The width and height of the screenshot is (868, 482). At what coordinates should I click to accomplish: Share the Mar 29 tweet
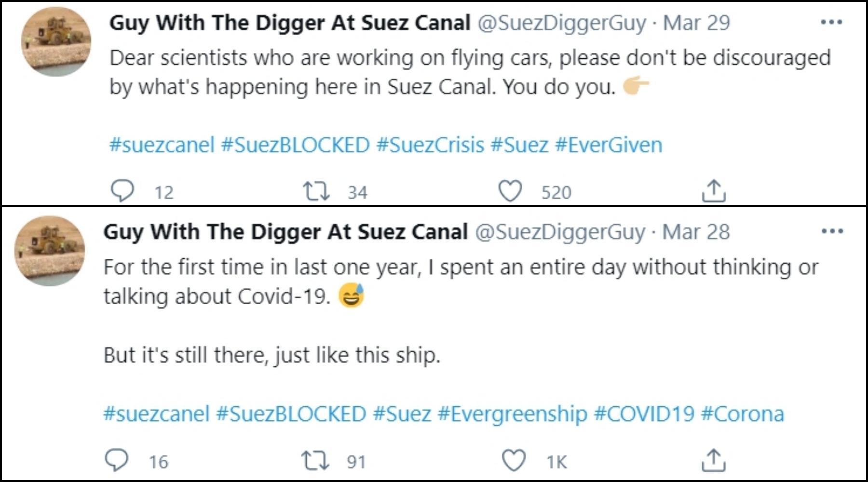tap(713, 190)
